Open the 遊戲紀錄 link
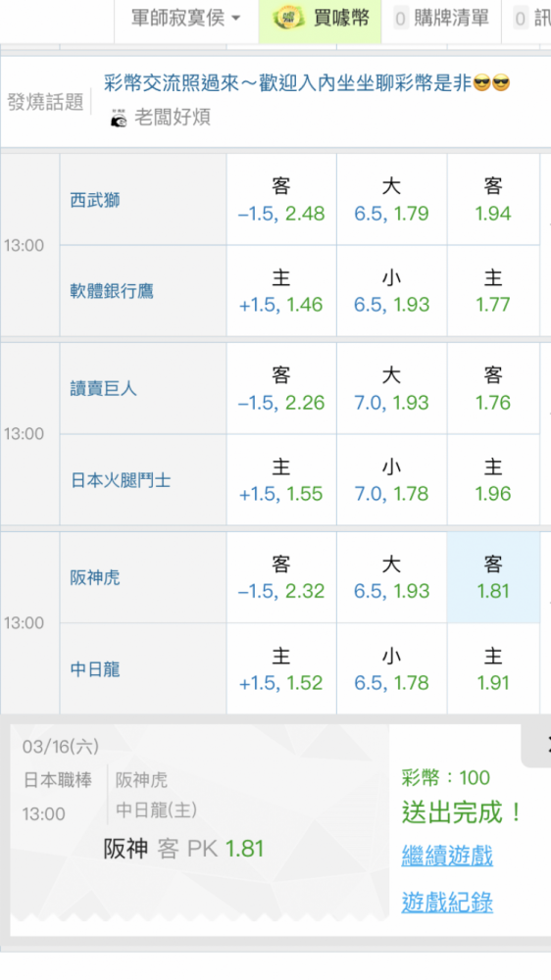 point(447,902)
